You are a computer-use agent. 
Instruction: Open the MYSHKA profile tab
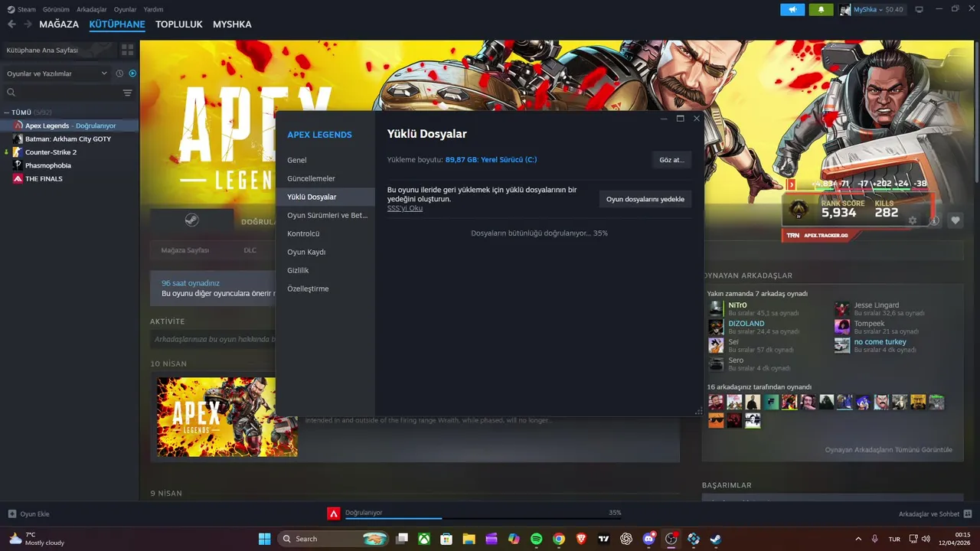[x=232, y=24]
